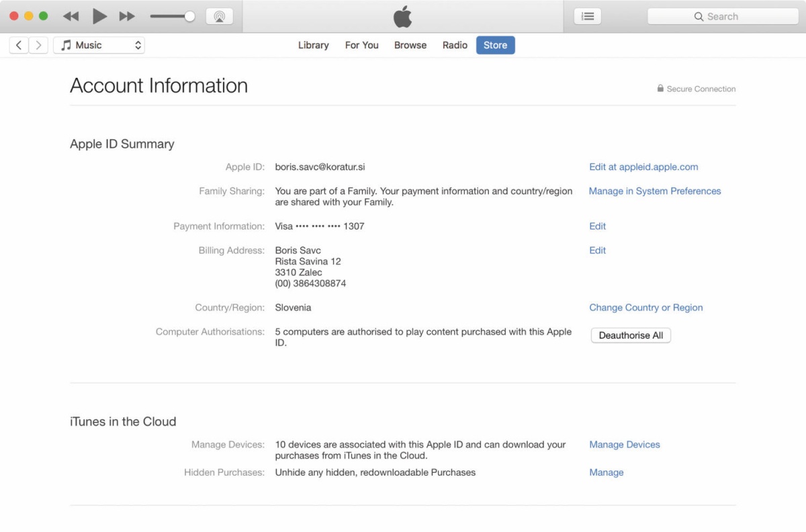
Task: Click the Secure Connection lock icon
Action: click(660, 88)
